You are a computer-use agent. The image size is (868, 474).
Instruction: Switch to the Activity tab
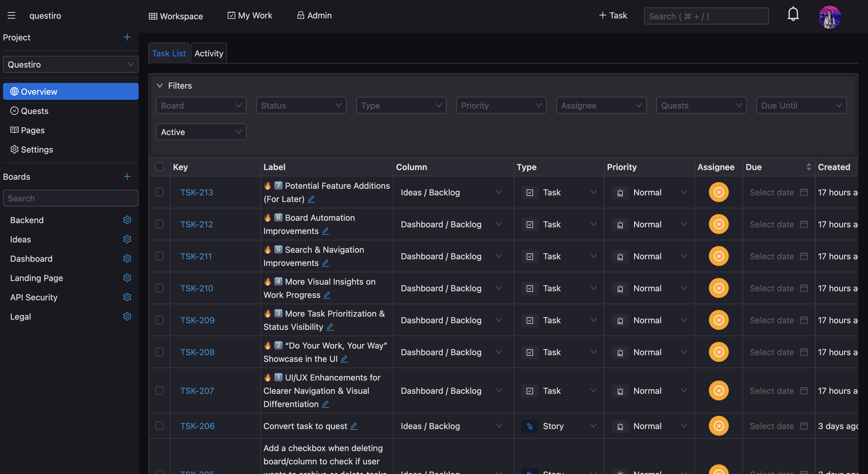pos(209,53)
